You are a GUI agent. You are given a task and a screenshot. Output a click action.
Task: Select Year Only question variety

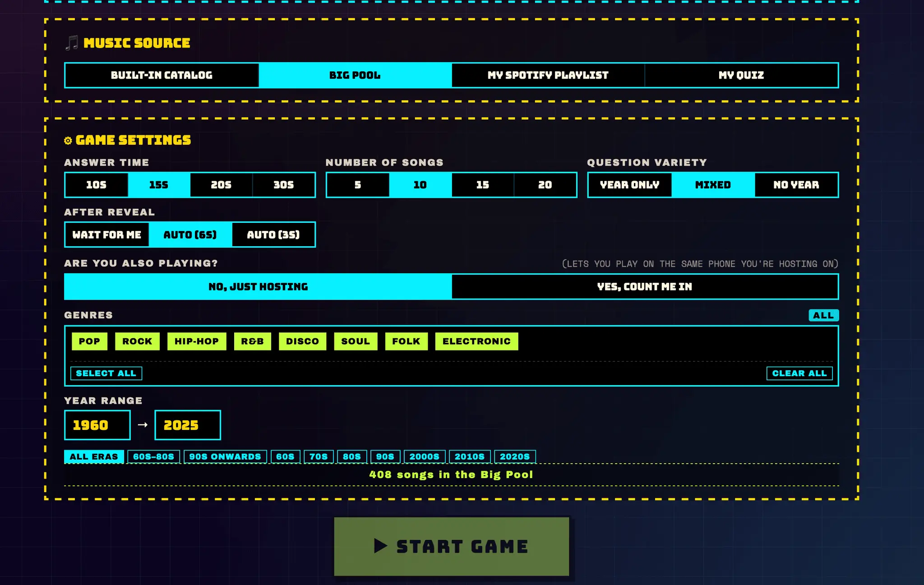click(630, 185)
